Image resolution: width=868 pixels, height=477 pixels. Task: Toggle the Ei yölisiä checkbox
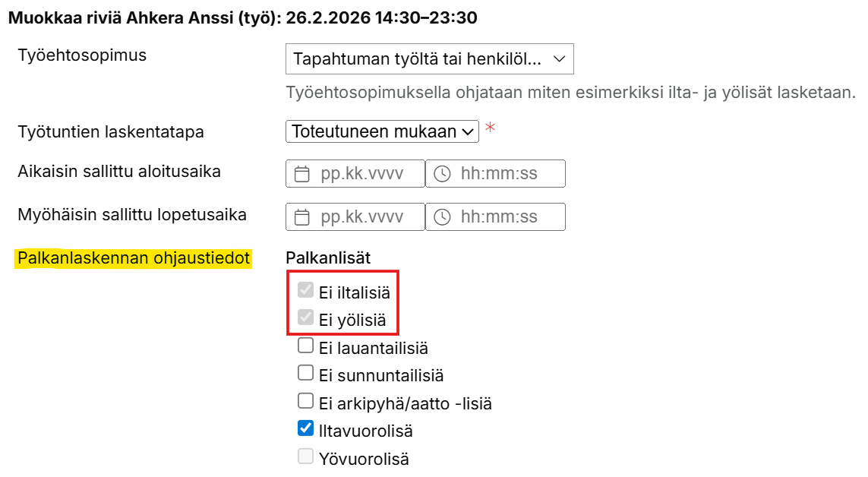(305, 318)
